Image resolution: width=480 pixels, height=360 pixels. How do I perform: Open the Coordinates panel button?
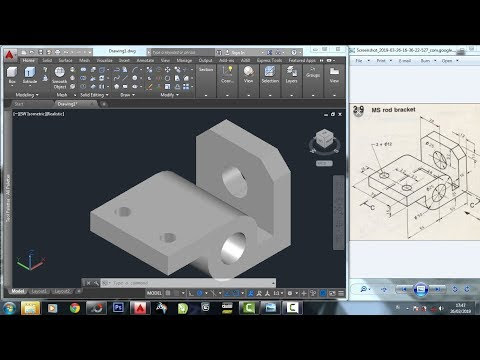[x=227, y=75]
